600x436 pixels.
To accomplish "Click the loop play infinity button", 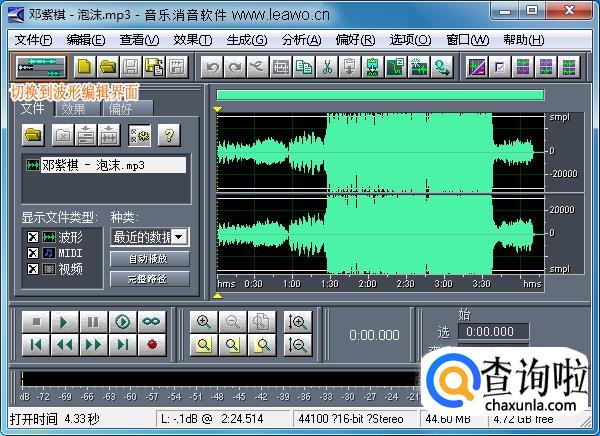I will 151,322.
